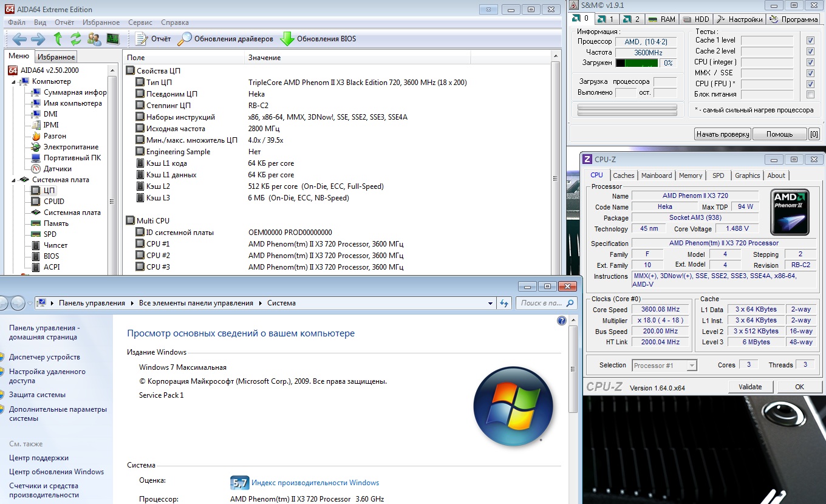Viewport: 826px width, 504px height.
Task: Refresh AIDA64 with green circular arrows
Action: point(76,39)
